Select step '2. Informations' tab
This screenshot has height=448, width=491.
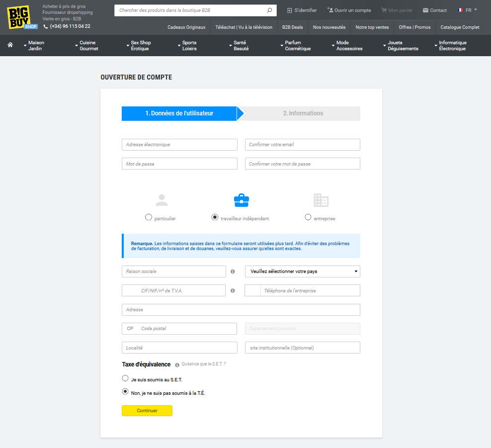(303, 113)
